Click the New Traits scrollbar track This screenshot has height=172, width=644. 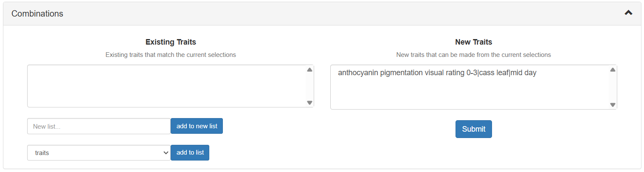tap(612, 87)
